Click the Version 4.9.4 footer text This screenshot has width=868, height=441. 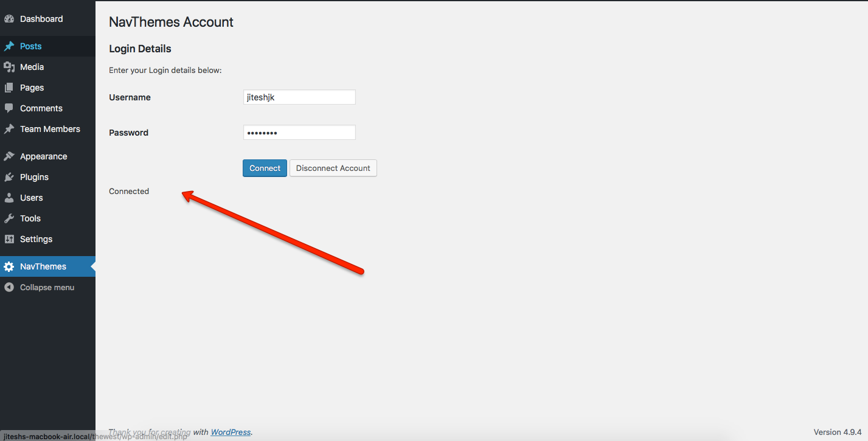click(836, 432)
